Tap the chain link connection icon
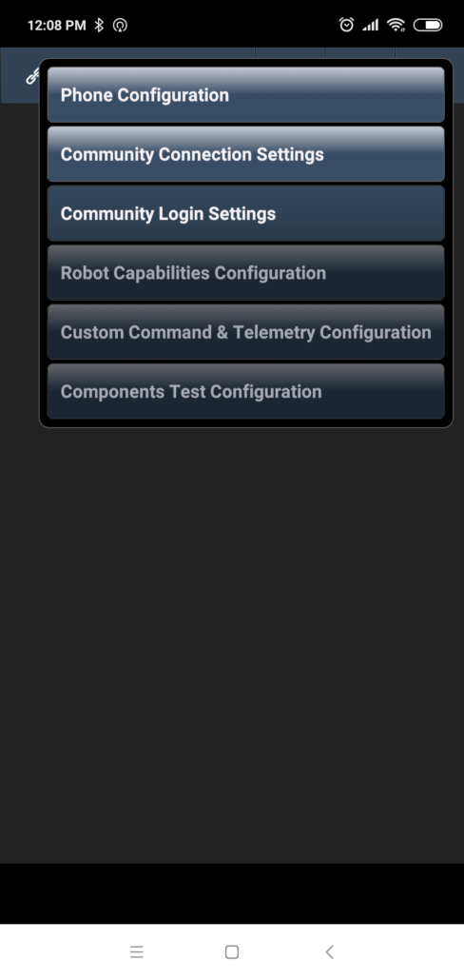Image resolution: width=464 pixels, height=980 pixels. 31,76
